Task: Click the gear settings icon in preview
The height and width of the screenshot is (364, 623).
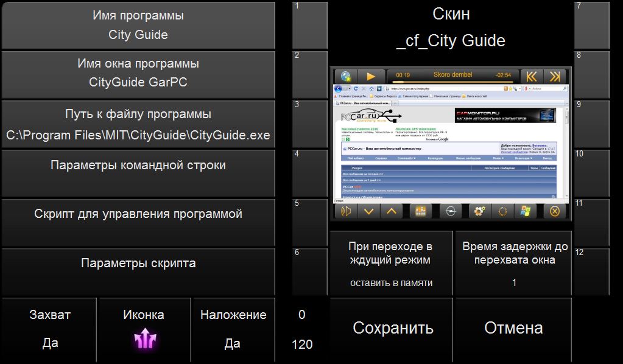Action: click(480, 211)
